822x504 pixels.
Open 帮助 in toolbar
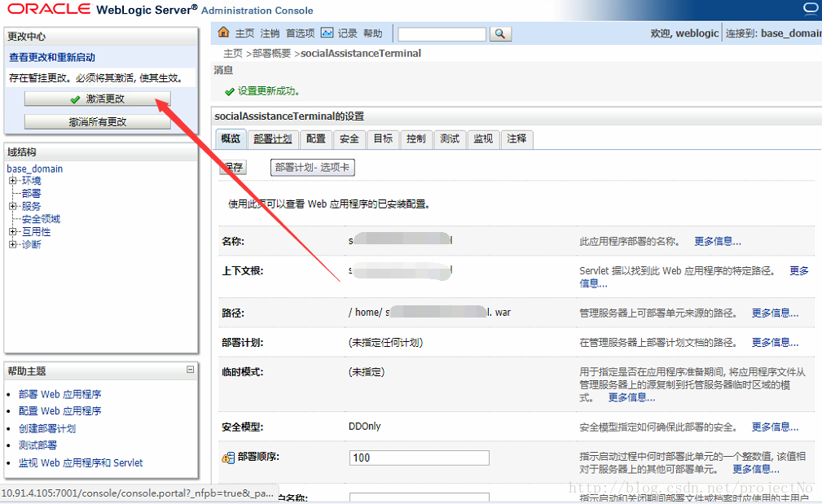tap(373, 33)
